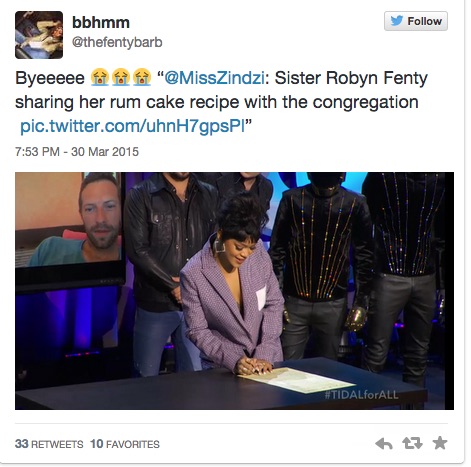Screen dimensions: 471x467
Task: Click the Twitter bird icon in Follow button
Action: (x=397, y=21)
